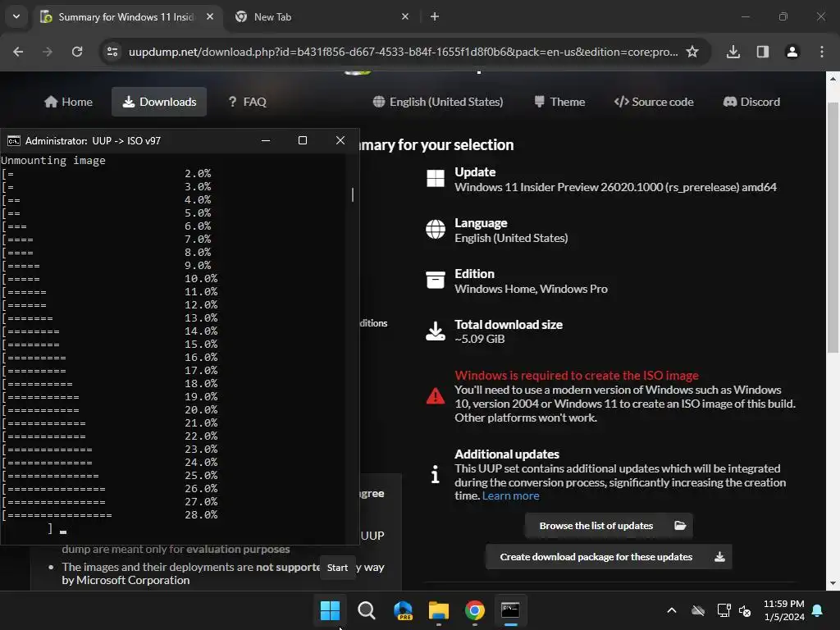Reload the uupdump page
Image resolution: width=840 pixels, height=630 pixels.
coord(77,52)
